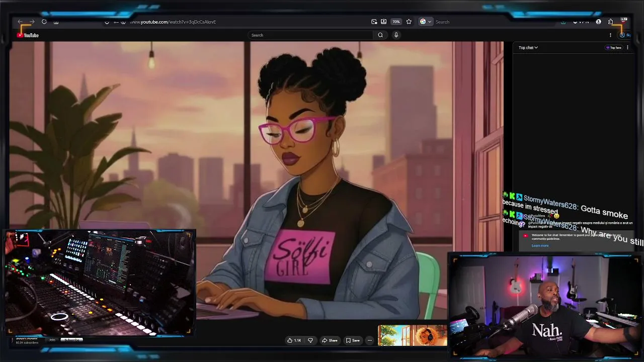Click the YouTube Sign in button
This screenshot has height=362, width=644.
click(x=625, y=35)
